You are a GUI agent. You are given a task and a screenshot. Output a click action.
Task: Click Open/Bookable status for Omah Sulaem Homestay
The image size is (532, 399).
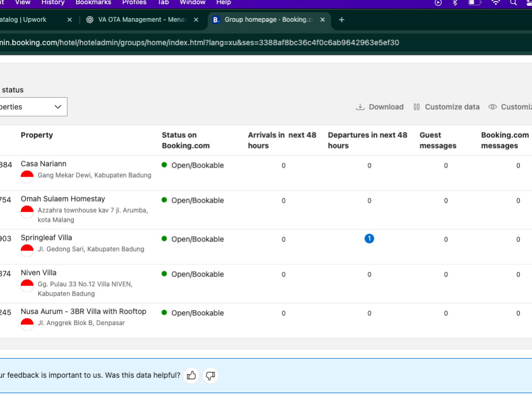point(197,201)
